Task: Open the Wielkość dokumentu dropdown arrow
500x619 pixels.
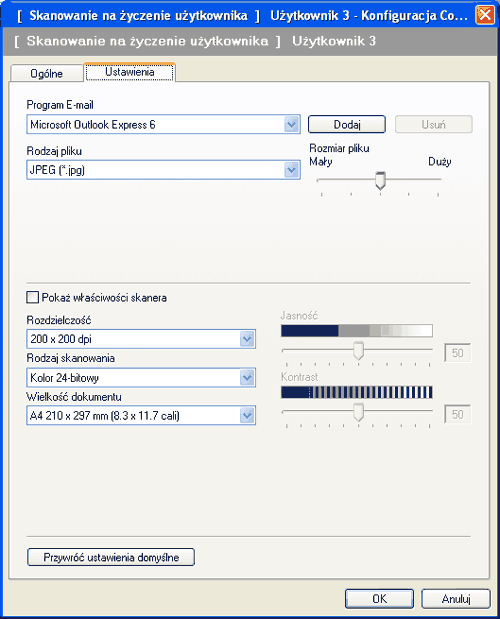Action: (x=247, y=415)
